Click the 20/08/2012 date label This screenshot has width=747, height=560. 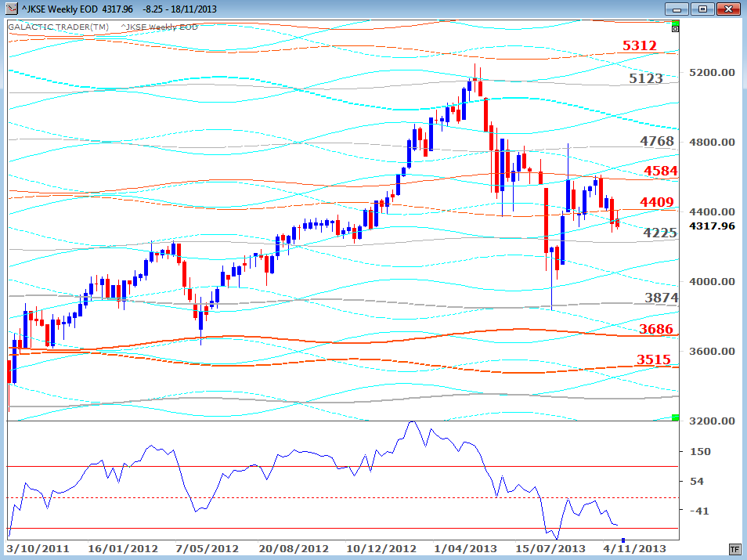[294, 548]
